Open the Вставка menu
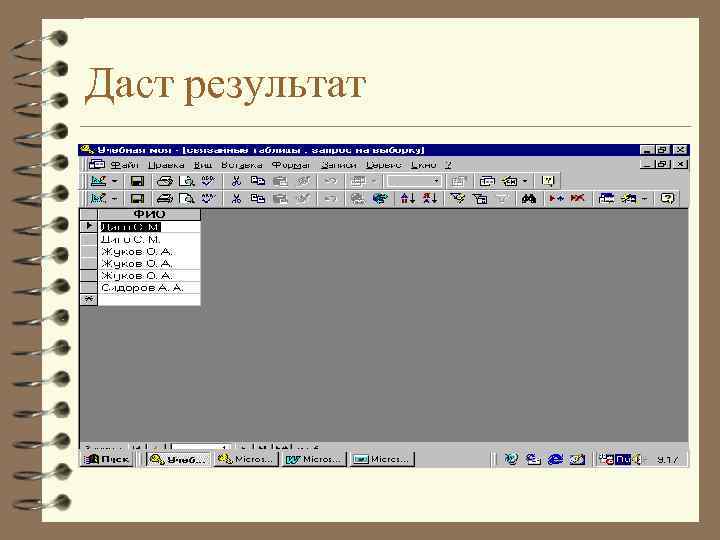 242,164
